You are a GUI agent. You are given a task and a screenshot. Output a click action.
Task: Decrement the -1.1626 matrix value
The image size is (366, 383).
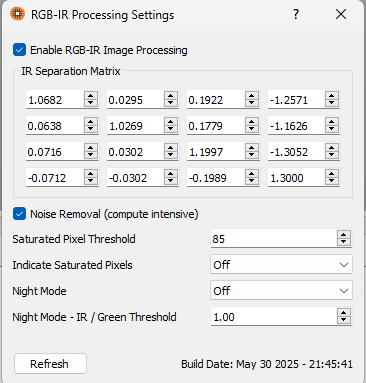(x=331, y=129)
